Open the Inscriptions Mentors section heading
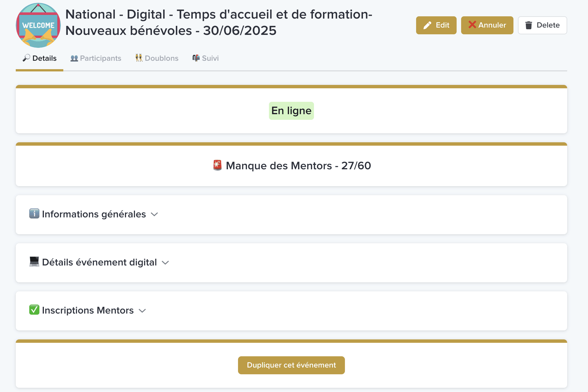The height and width of the screenshot is (392, 588). click(88, 310)
